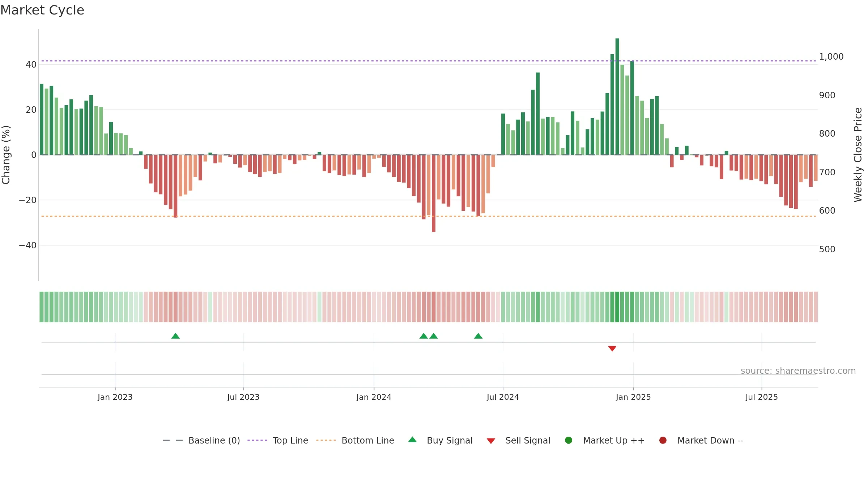Click the green triangle icon in the legend
Screen dimensions: 868x488
412,440
